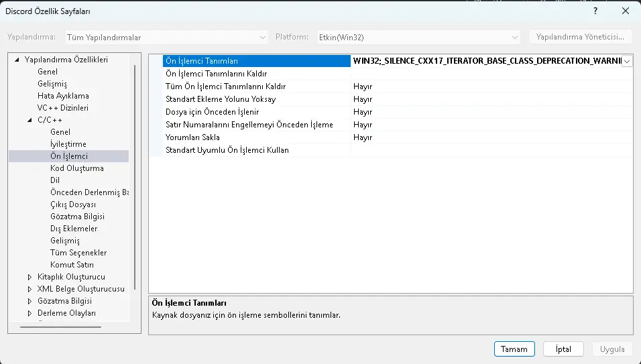Select VC++ Dizinleri in the tree

[x=62, y=108]
